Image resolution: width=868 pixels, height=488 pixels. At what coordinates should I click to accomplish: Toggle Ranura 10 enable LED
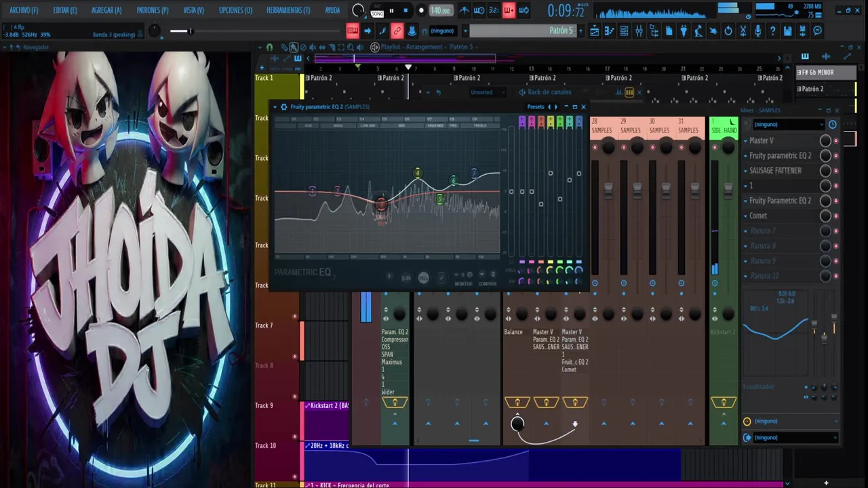coord(835,276)
